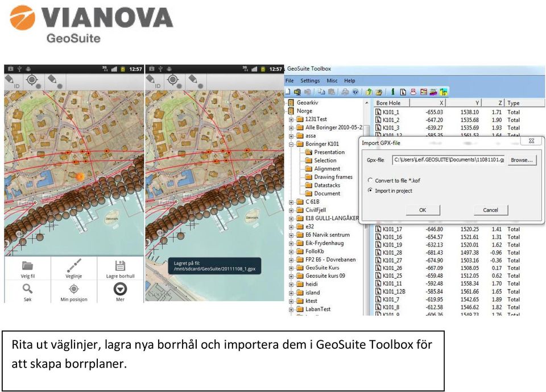Click Browse... in Import GPX-file dialog
Screen dimensions: 546x392
pos(522,160)
